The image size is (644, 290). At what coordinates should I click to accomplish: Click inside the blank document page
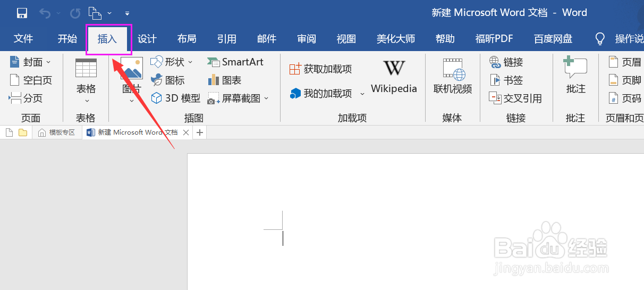point(416,221)
